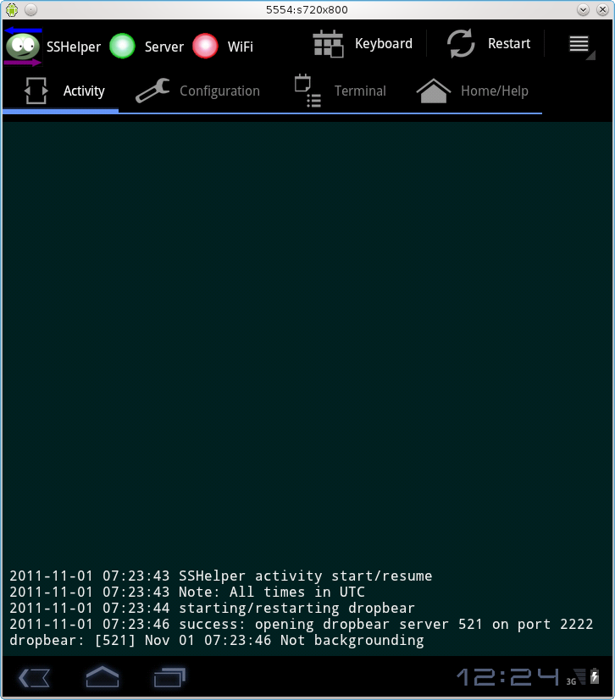Toggle the red WiFi status indicator
The image size is (615, 700).
tap(205, 46)
